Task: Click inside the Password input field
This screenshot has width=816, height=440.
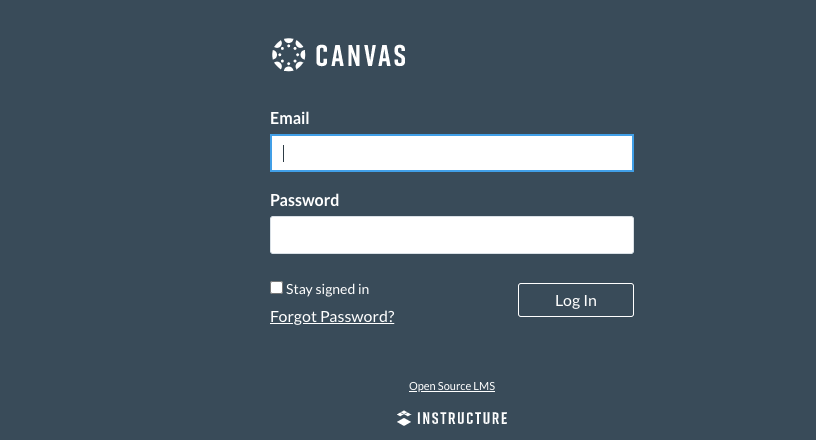Action: [x=451, y=235]
